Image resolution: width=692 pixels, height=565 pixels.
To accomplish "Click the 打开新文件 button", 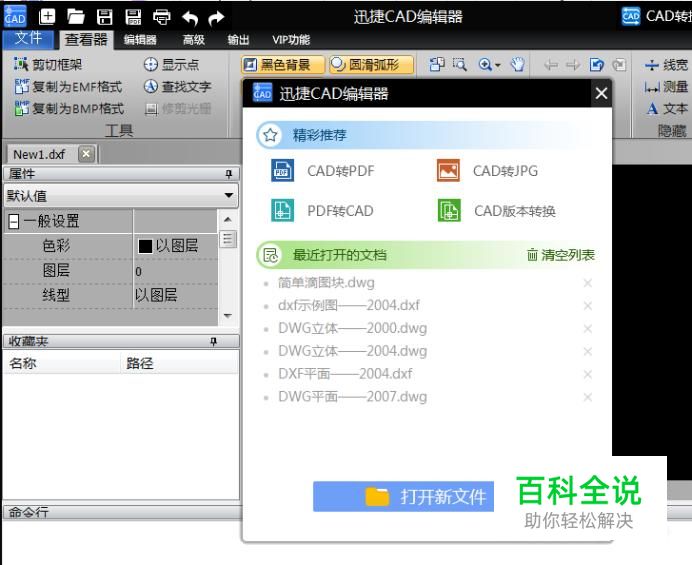I will (x=403, y=497).
